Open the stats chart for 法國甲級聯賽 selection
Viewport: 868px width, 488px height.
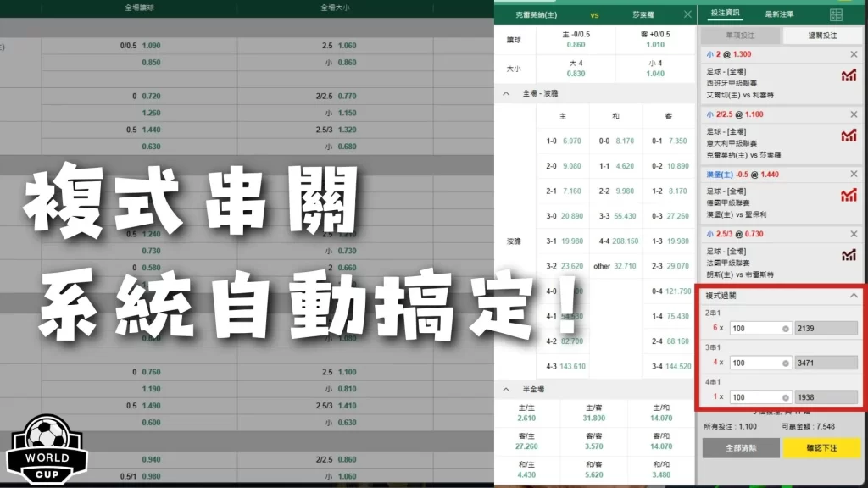tap(848, 255)
